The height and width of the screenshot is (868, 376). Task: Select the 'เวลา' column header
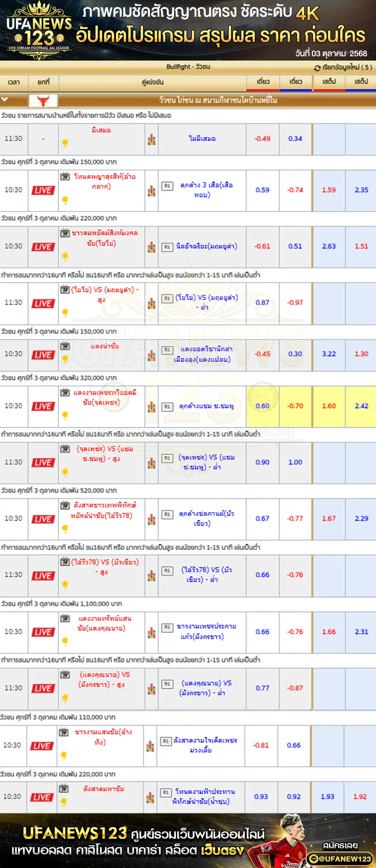tap(14, 82)
